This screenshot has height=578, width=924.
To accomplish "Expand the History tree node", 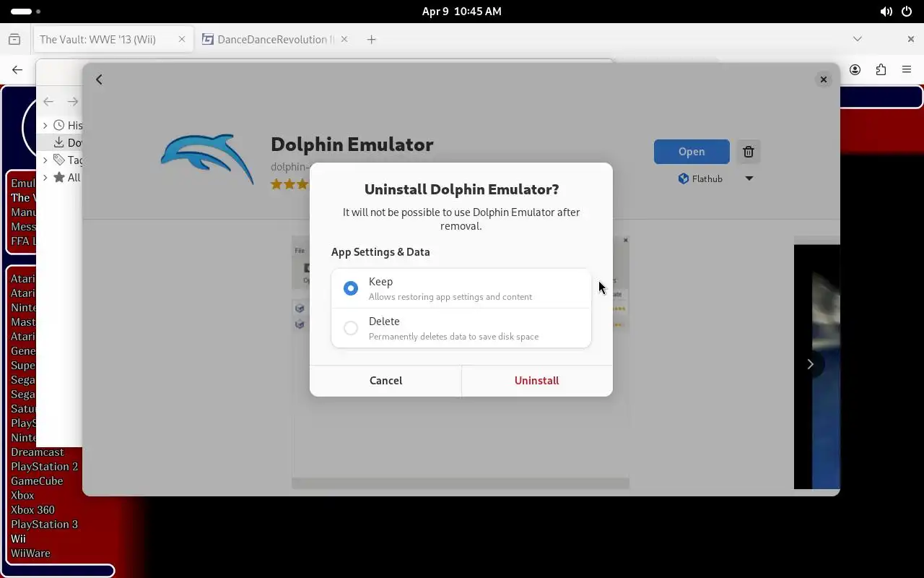I will pos(45,126).
